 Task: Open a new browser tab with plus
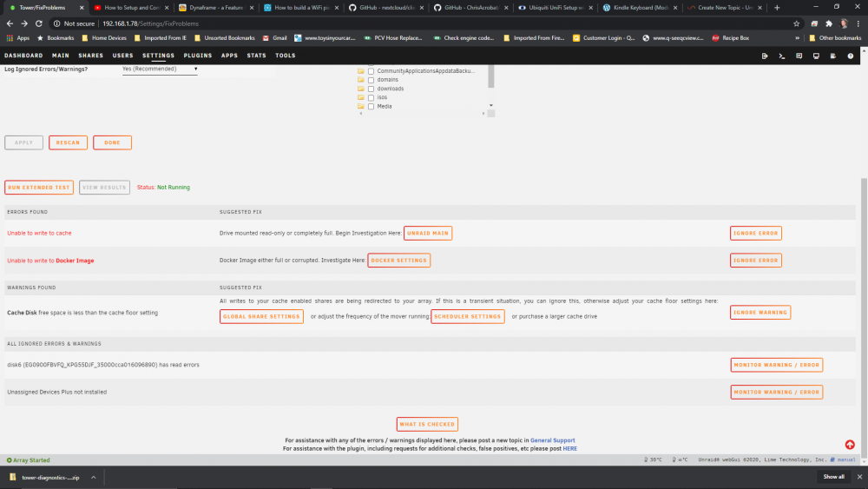[x=777, y=8]
